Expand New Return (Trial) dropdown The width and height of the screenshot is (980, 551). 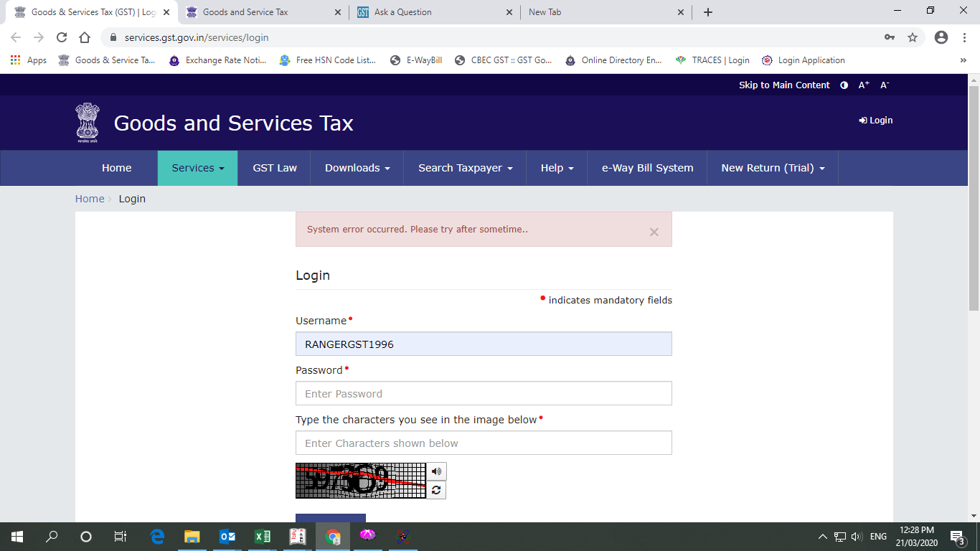click(x=773, y=168)
